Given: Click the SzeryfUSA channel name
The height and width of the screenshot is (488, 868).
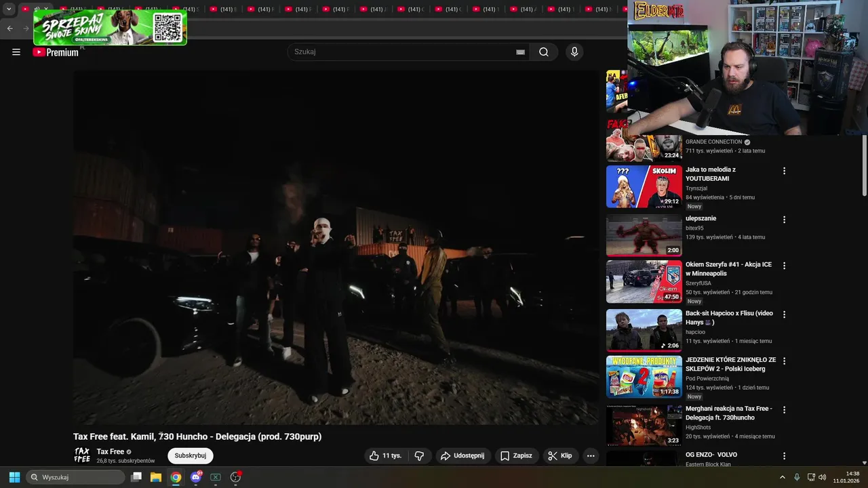Looking at the screenshot, I should point(699,283).
